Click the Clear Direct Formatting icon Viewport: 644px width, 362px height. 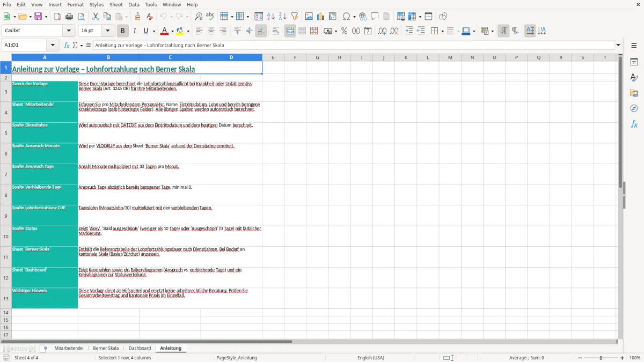[x=149, y=17]
